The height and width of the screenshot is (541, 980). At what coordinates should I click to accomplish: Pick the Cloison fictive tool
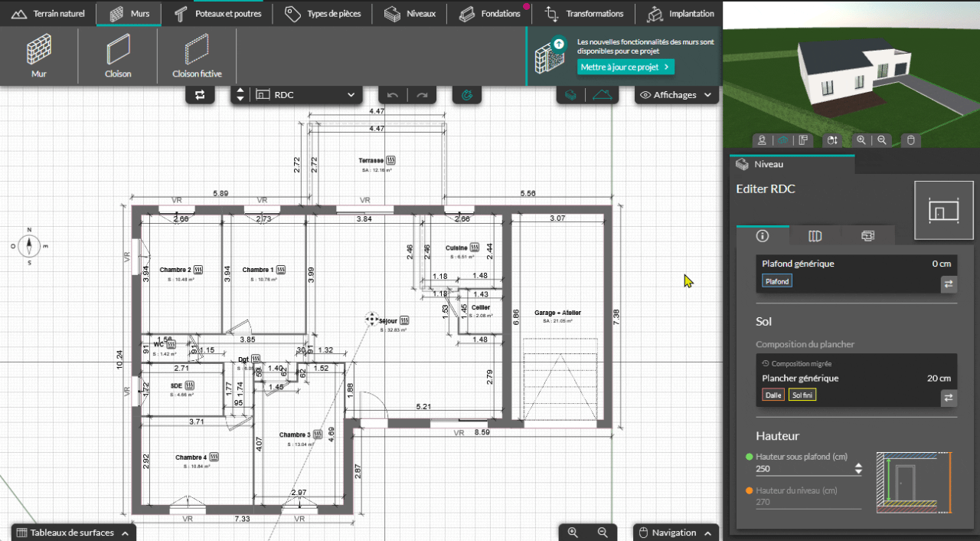(x=197, y=56)
